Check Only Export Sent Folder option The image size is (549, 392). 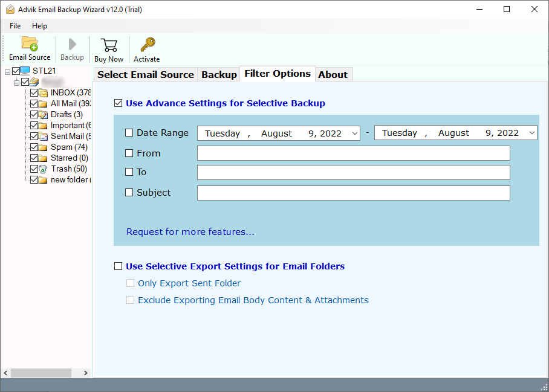[x=130, y=283]
